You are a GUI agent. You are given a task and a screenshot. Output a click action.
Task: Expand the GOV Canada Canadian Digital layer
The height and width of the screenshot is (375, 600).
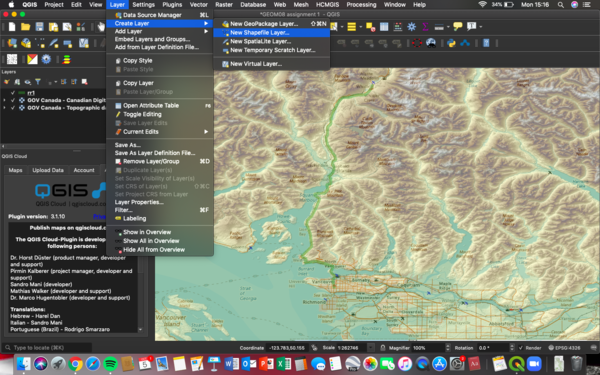click(x=5, y=100)
